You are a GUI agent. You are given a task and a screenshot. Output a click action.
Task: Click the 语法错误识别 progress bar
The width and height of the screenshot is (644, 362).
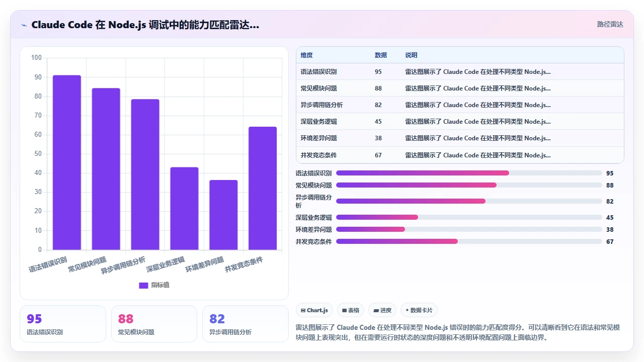tap(469, 173)
